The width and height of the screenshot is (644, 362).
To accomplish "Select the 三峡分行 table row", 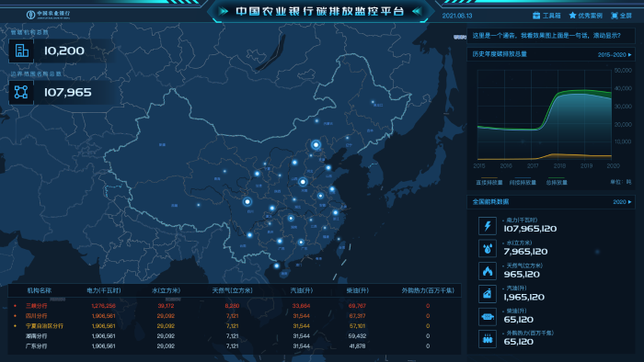I will 234,306.
